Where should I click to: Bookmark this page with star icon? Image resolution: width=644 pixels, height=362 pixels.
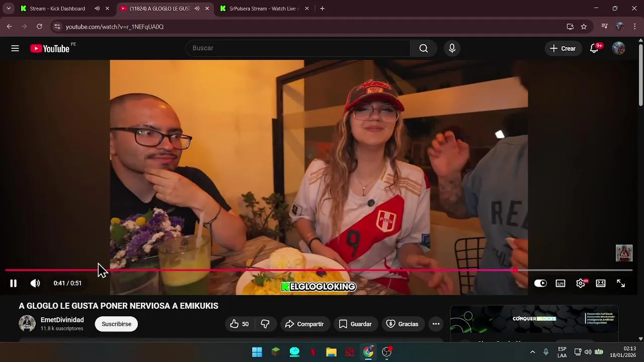click(x=584, y=27)
